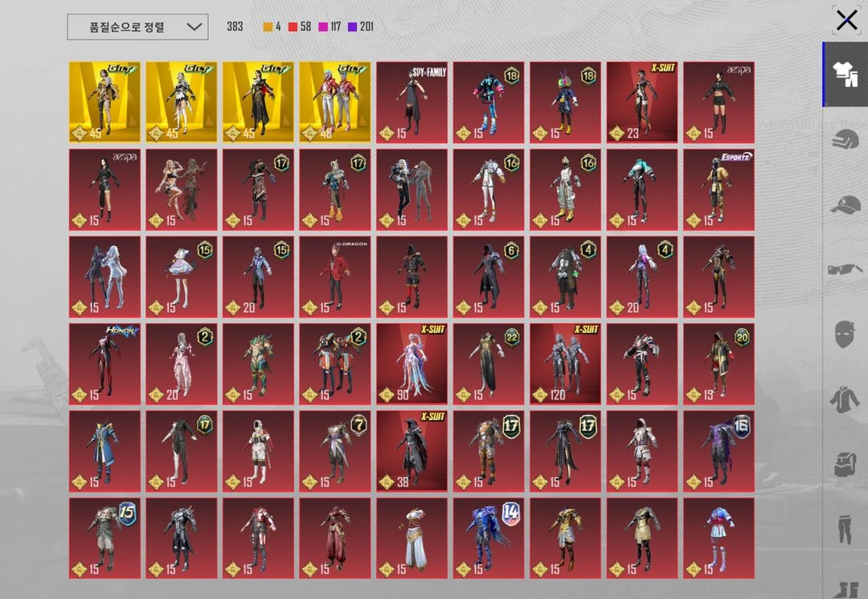Select the TV-head outfit with badge 18
The width and height of the screenshot is (868, 599).
[x=565, y=102]
